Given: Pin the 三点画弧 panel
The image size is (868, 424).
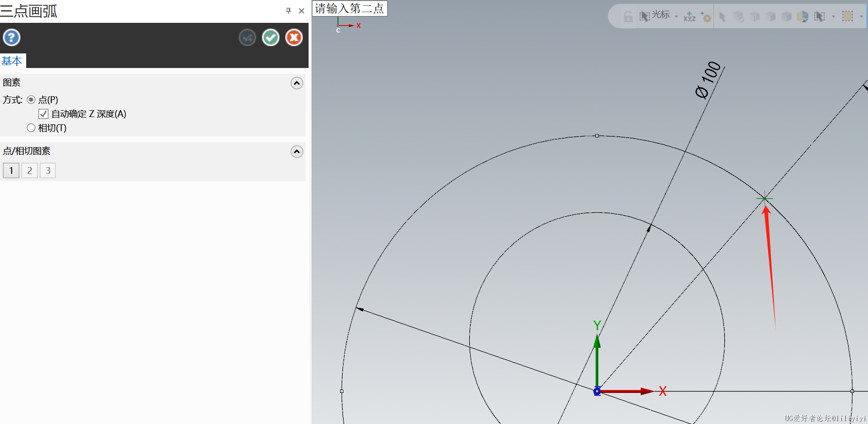Looking at the screenshot, I should [x=288, y=11].
